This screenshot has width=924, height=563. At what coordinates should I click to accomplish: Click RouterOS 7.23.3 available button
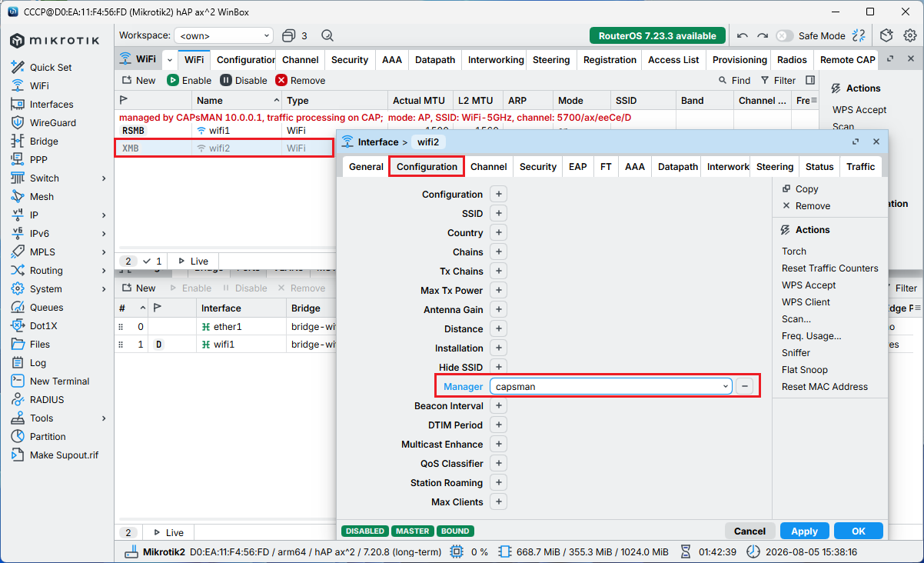pyautogui.click(x=657, y=35)
